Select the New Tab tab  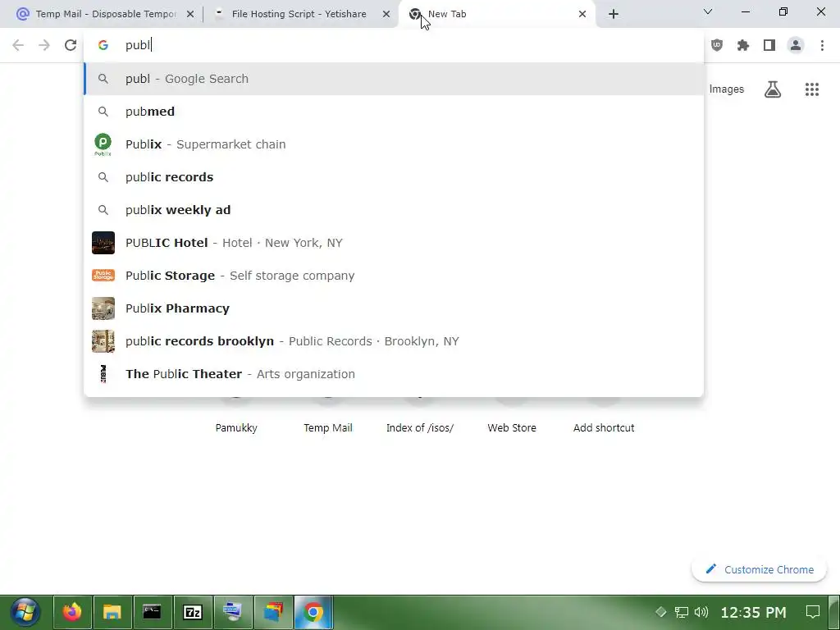[x=496, y=14]
